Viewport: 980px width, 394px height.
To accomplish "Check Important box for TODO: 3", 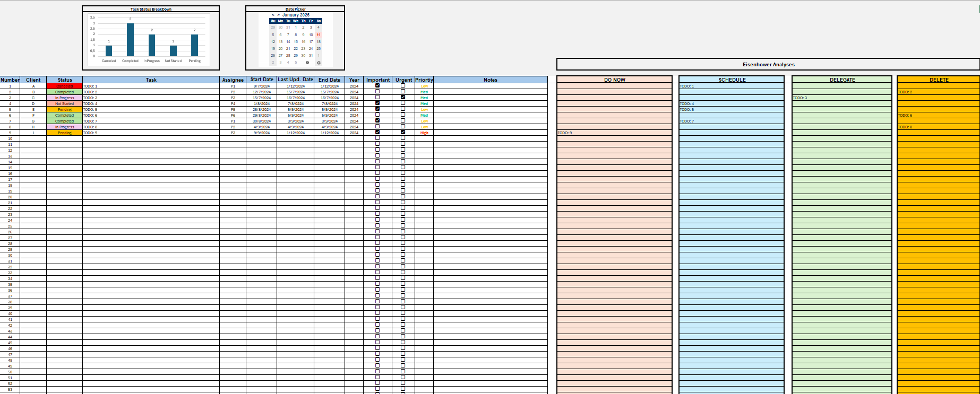I will tap(377, 97).
